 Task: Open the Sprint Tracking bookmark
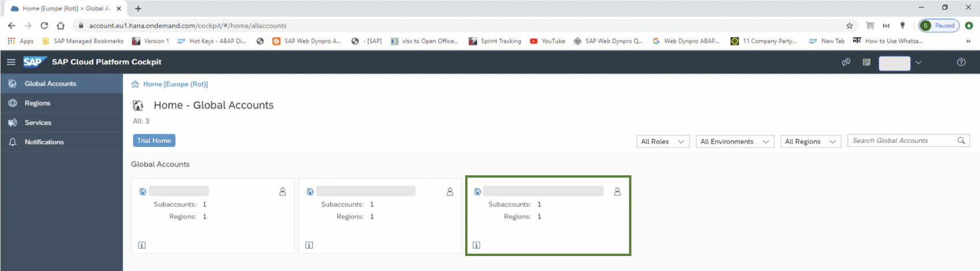[x=495, y=41]
